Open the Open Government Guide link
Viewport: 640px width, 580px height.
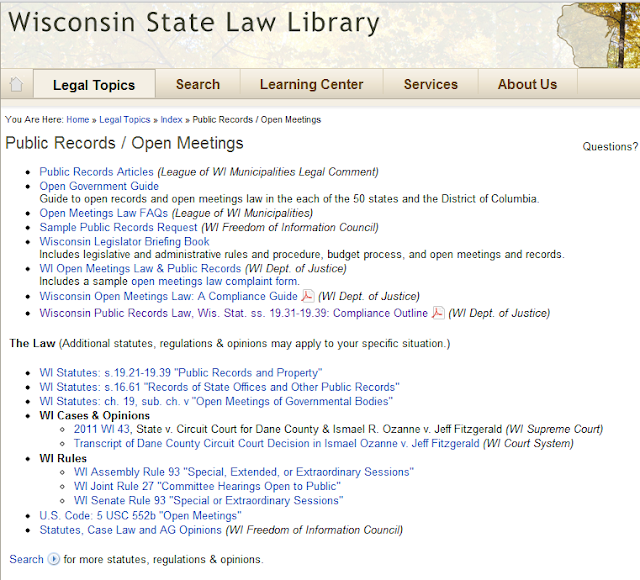click(x=99, y=186)
